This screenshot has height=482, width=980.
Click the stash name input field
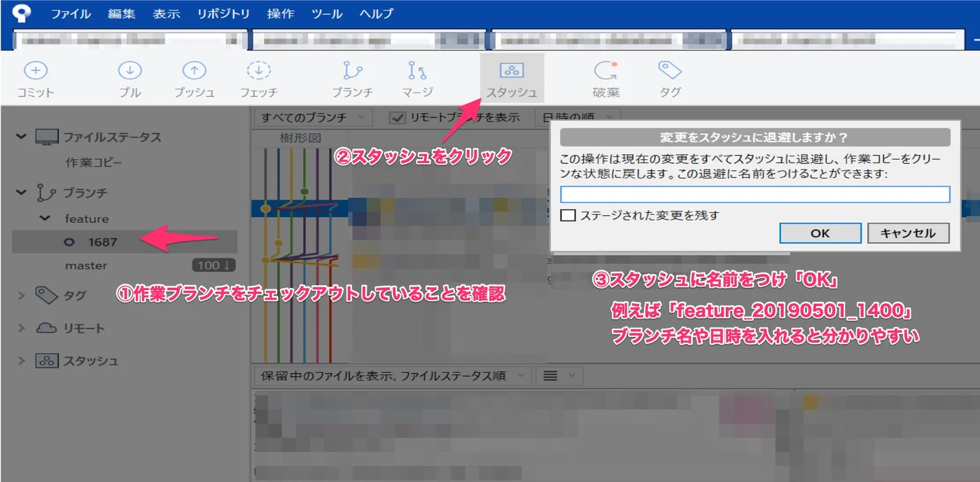[x=755, y=194]
